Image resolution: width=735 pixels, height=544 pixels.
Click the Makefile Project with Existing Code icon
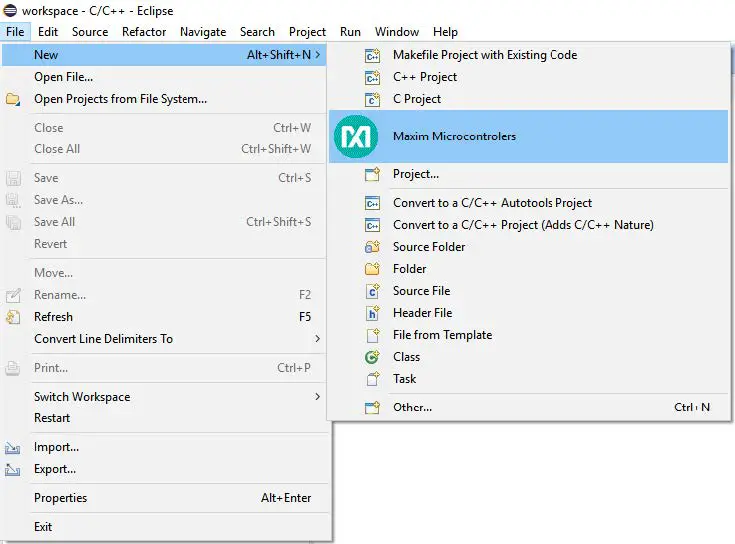click(372, 55)
